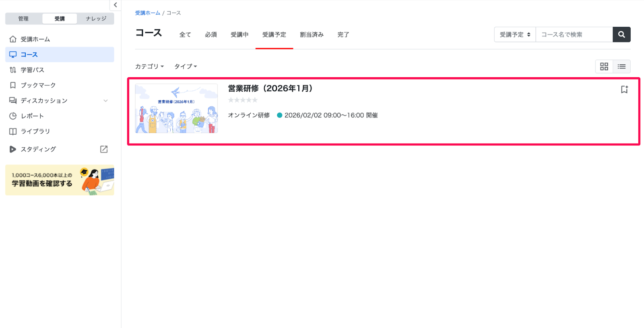Click the bookmark icon beside ブックマーク
This screenshot has width=644, height=328.
pos(13,85)
